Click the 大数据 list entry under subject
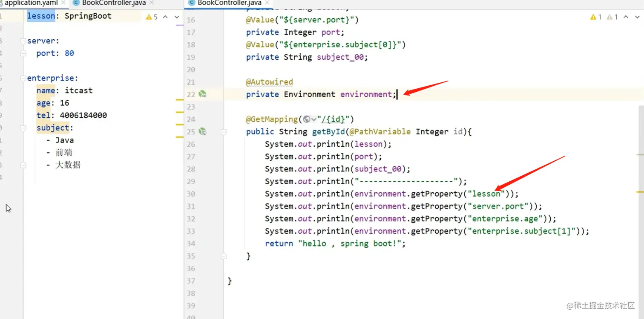Image resolution: width=644 pixels, height=319 pixels. [68, 165]
